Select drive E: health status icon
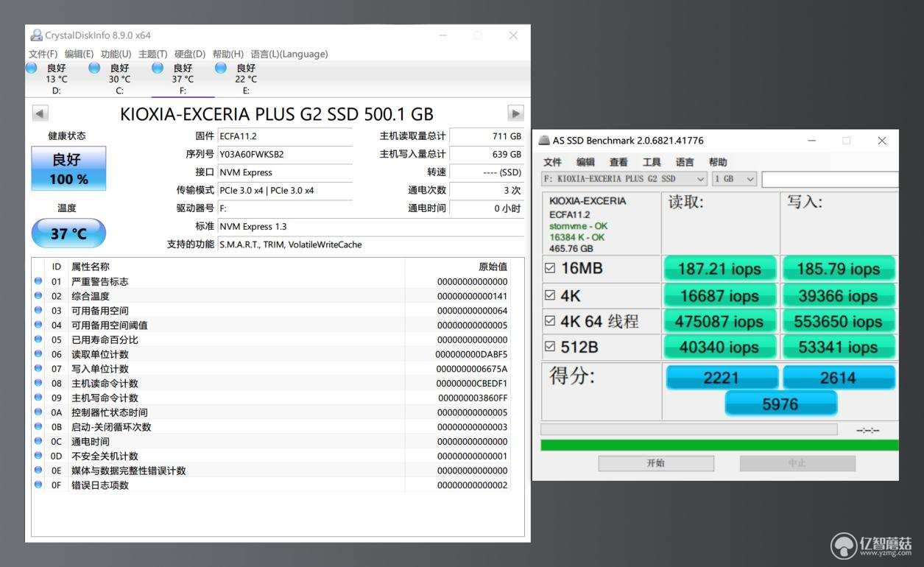 pos(221,68)
